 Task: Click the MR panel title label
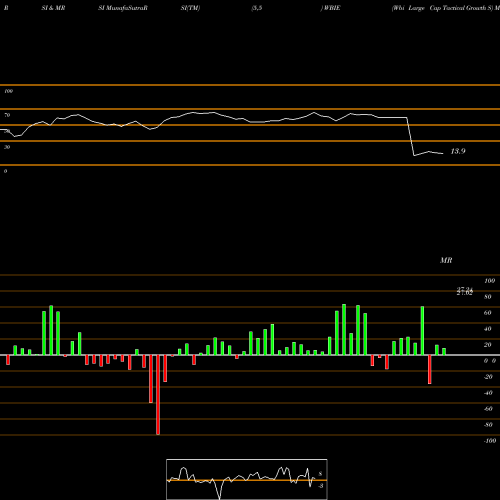(446, 260)
